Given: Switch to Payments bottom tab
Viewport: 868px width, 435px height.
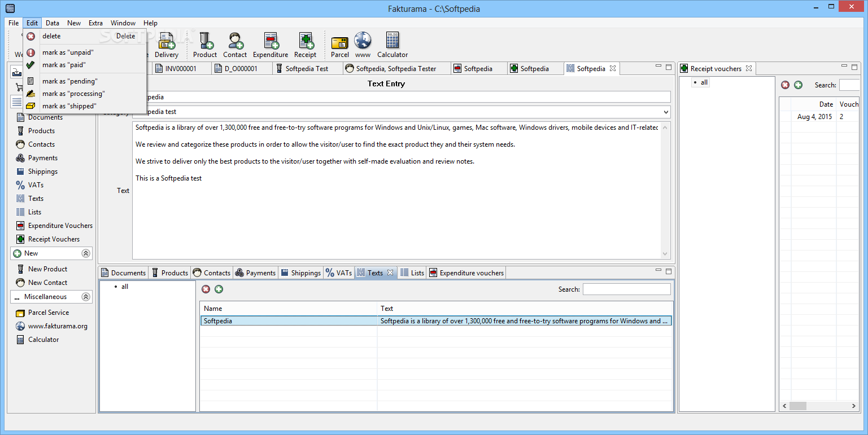Looking at the screenshot, I should [x=255, y=273].
